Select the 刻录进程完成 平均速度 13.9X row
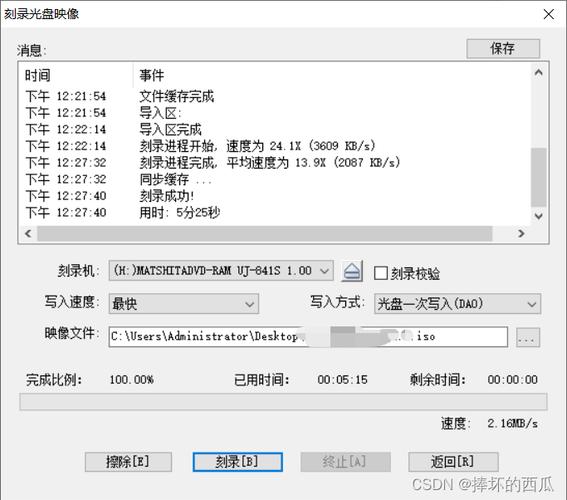This screenshot has height=500, width=567. coord(275,163)
